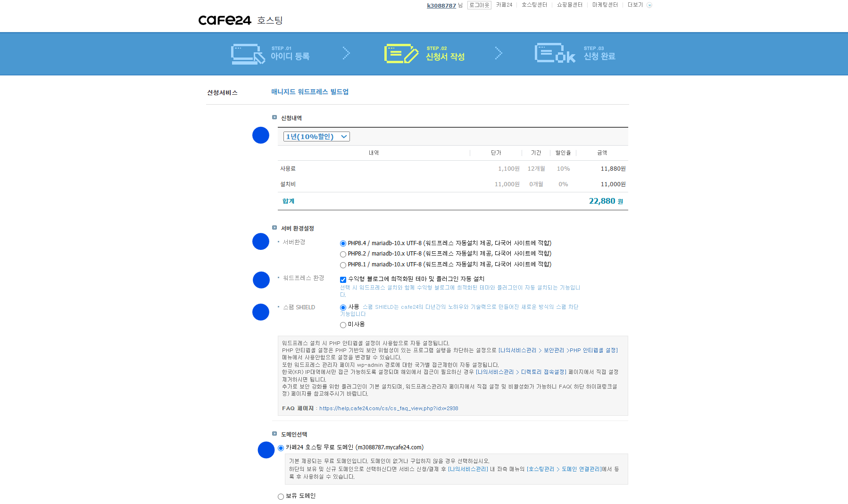The height and width of the screenshot is (504, 848).
Task: Open 호스팅센터 in the top menu
Action: pyautogui.click(x=534, y=5)
